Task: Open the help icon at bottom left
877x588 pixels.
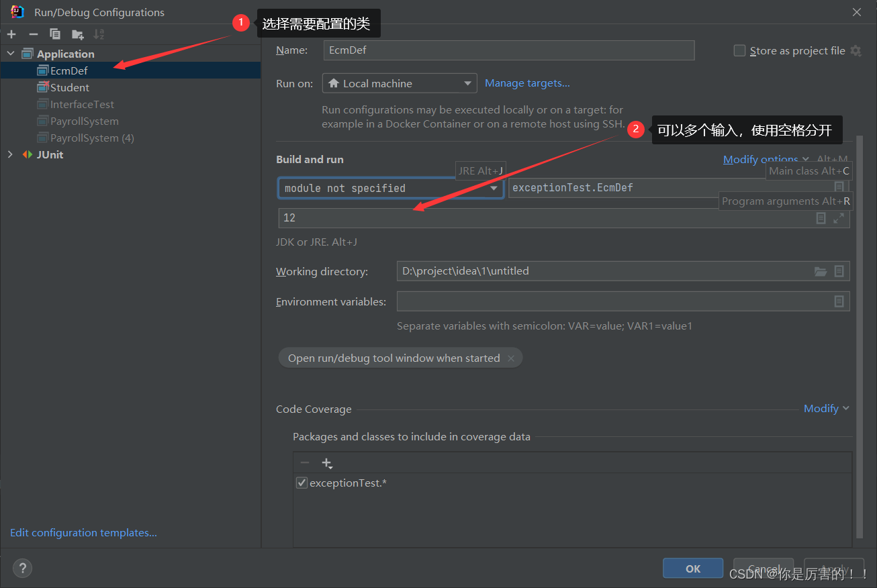Action: coord(22,568)
